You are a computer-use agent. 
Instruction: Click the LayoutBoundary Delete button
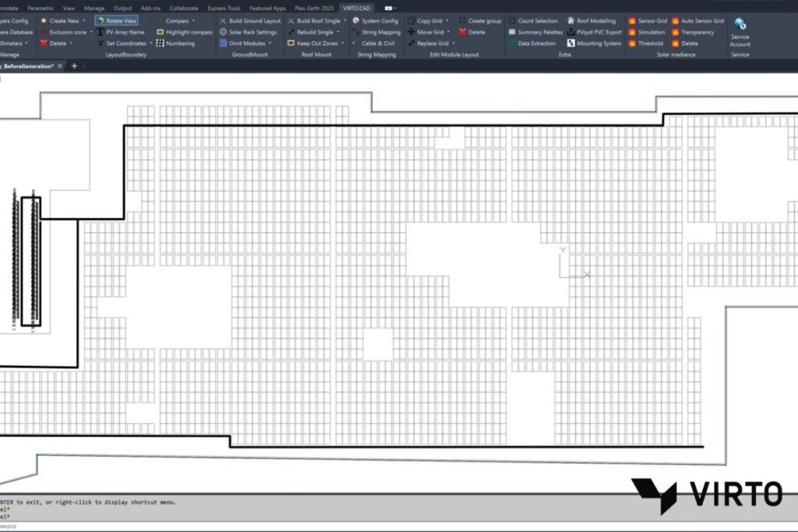(54, 44)
